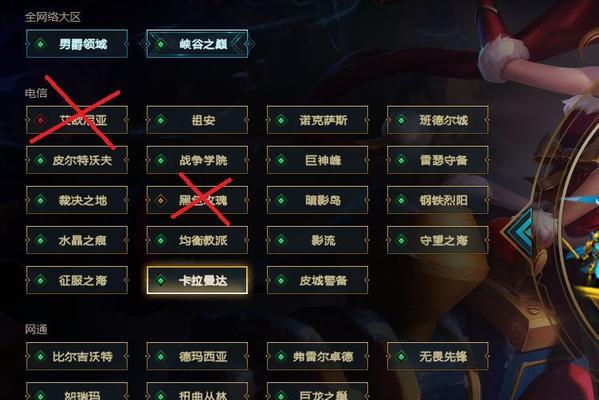
Task: Click the green status icon on 卡拉曼达
Action: point(161,280)
